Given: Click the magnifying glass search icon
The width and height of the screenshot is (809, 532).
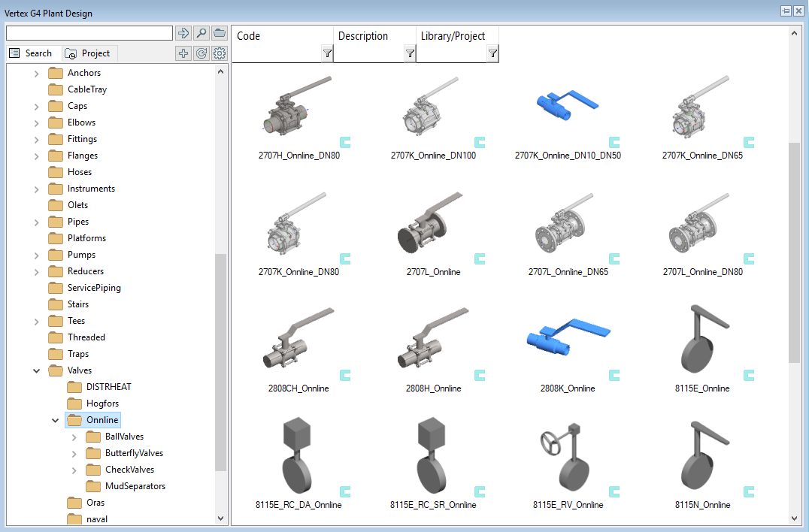Looking at the screenshot, I should coord(201,33).
